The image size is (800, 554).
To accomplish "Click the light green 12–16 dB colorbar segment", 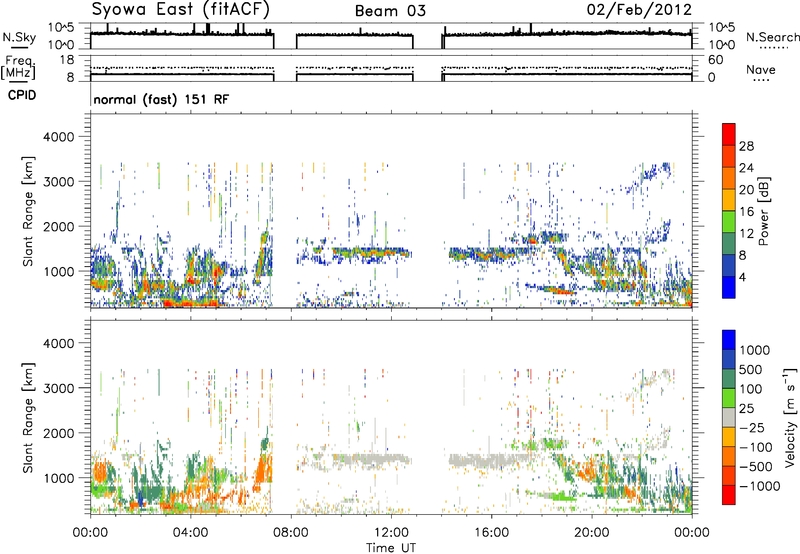I will (x=729, y=221).
